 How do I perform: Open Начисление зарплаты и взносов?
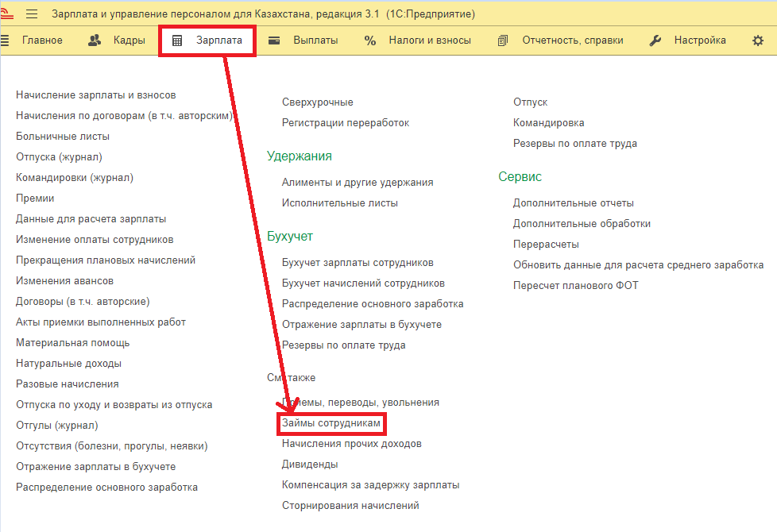tap(95, 95)
